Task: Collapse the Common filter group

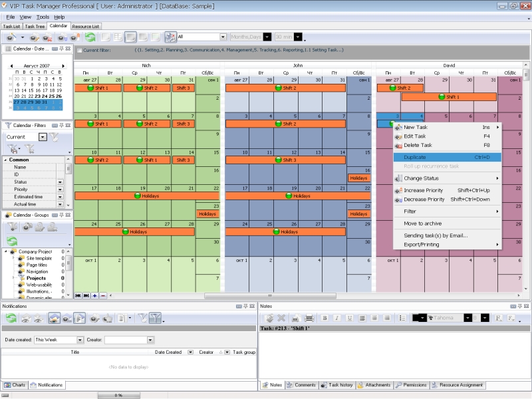Action: point(5,160)
